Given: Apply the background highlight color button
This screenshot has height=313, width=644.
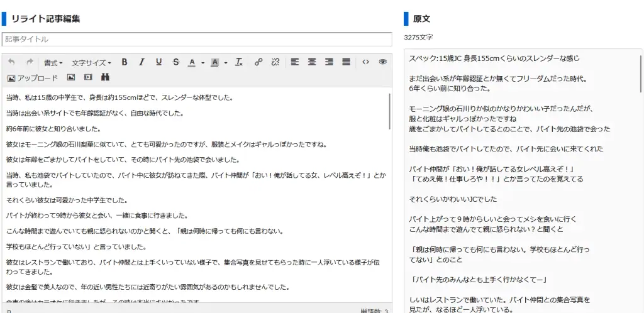Looking at the screenshot, I should click(214, 62).
